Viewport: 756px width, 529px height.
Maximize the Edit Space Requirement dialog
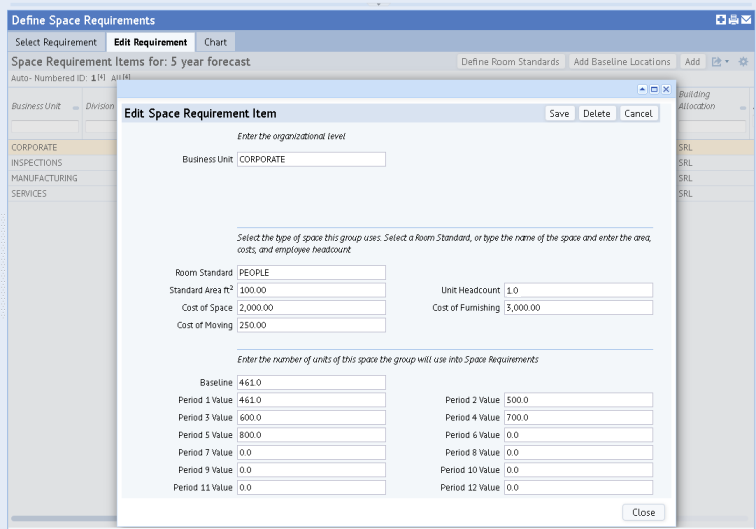pyautogui.click(x=654, y=89)
